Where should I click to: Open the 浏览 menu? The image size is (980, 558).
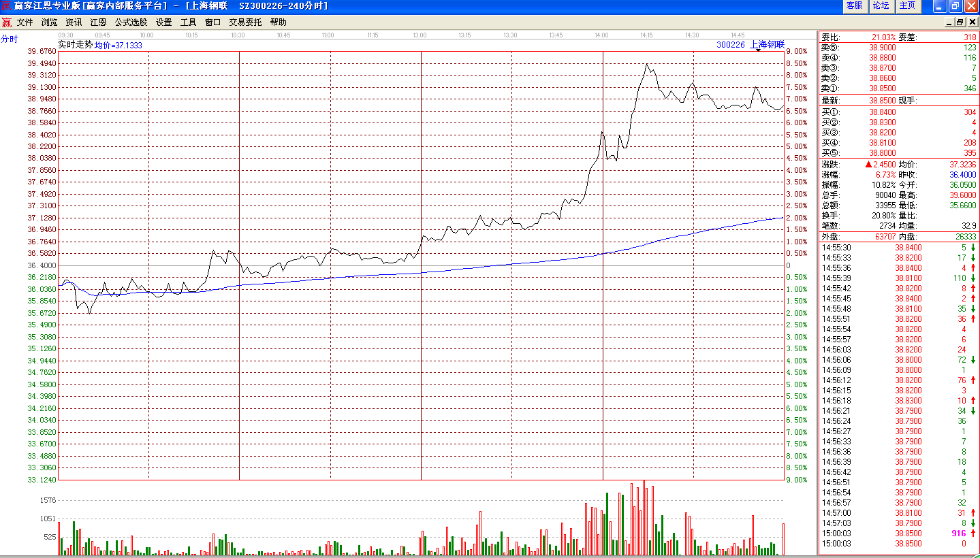click(50, 22)
